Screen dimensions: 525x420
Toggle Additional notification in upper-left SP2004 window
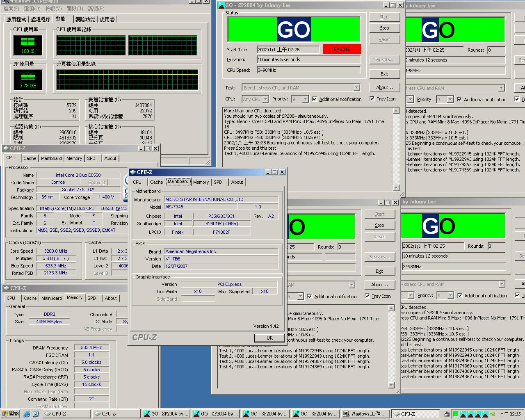tap(315, 99)
